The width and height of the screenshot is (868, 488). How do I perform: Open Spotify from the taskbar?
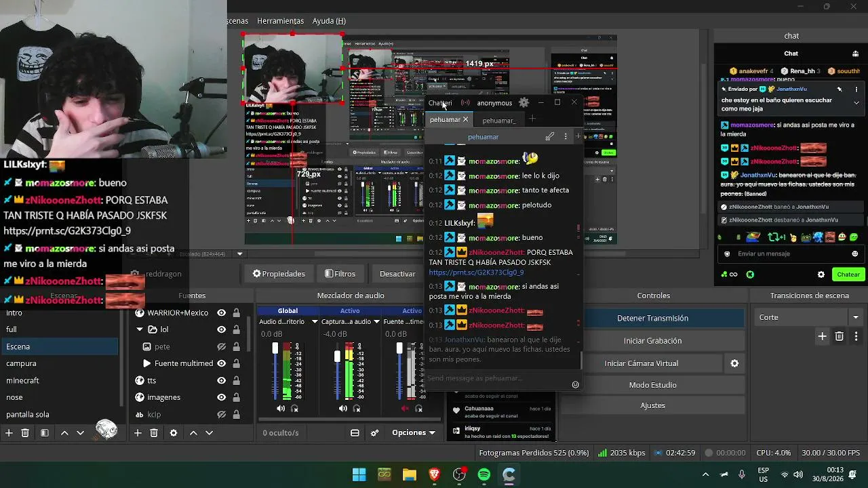pos(484,474)
